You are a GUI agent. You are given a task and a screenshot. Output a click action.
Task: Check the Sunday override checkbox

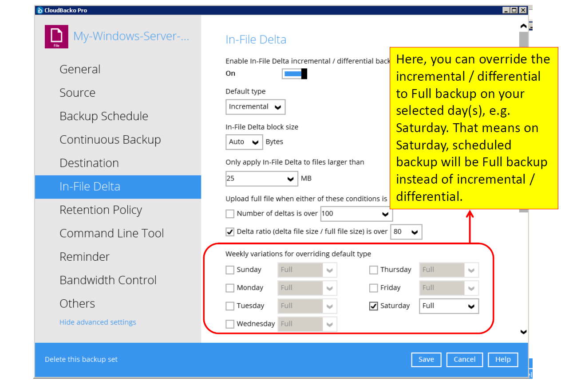click(230, 270)
